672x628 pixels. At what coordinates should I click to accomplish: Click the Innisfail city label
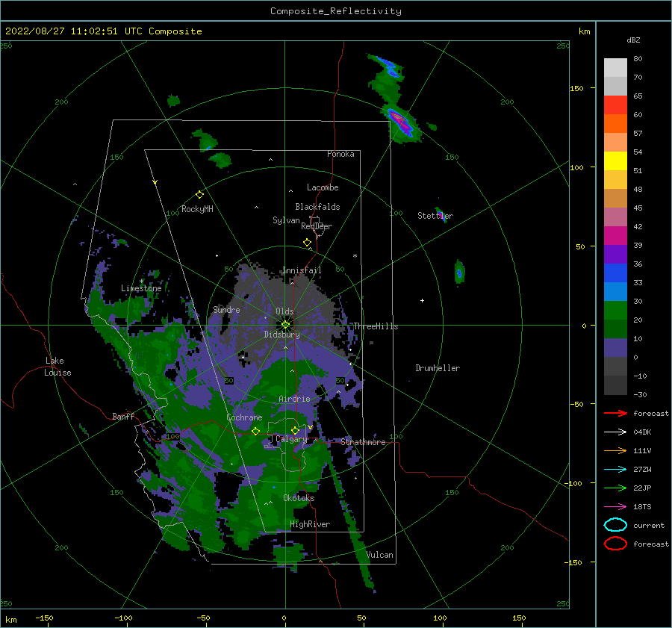(302, 270)
